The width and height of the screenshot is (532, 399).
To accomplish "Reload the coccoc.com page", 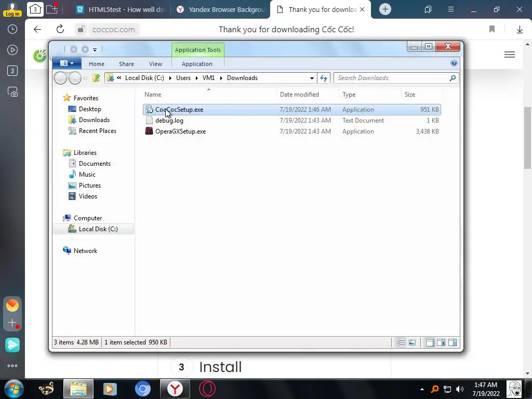I will pos(60,29).
